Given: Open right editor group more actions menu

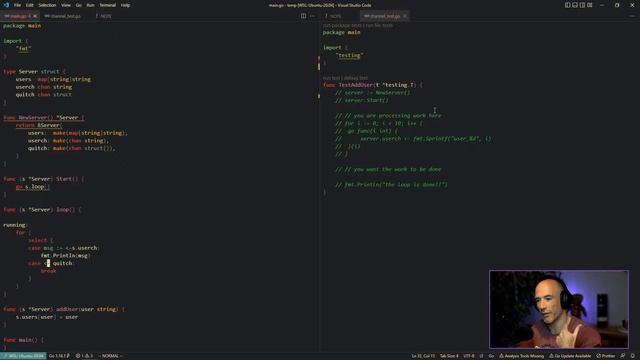Looking at the screenshot, I should (632, 16).
